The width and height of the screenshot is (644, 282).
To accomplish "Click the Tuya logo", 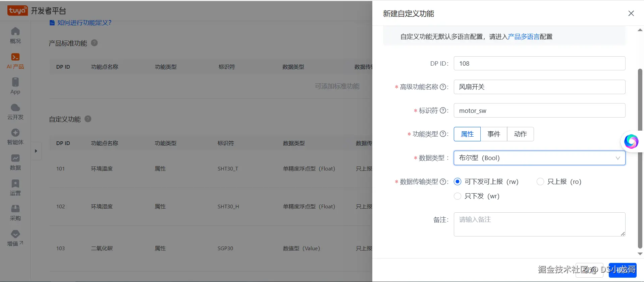I will (x=17, y=11).
